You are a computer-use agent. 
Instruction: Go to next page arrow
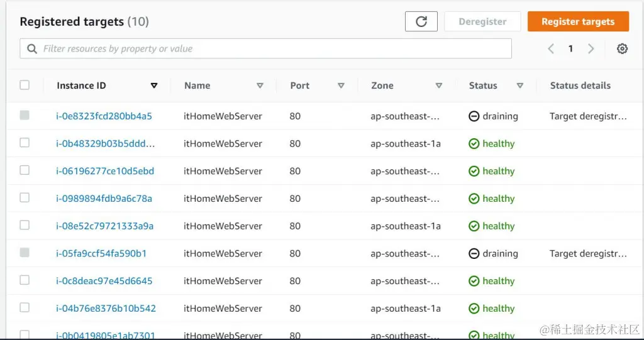[591, 49]
